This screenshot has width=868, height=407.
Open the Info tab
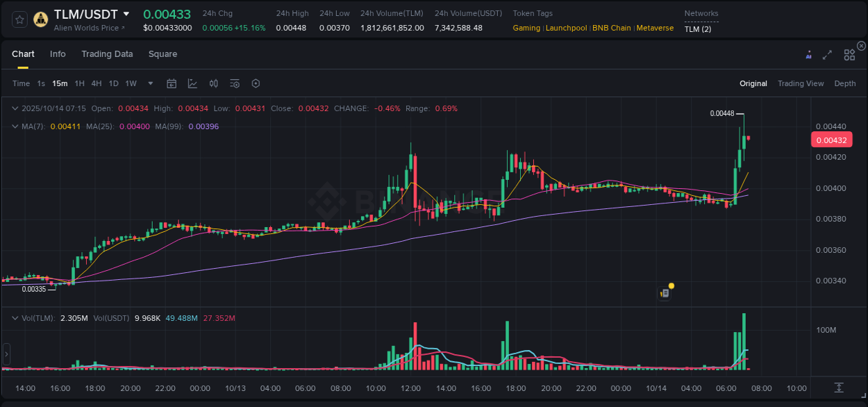pos(58,54)
